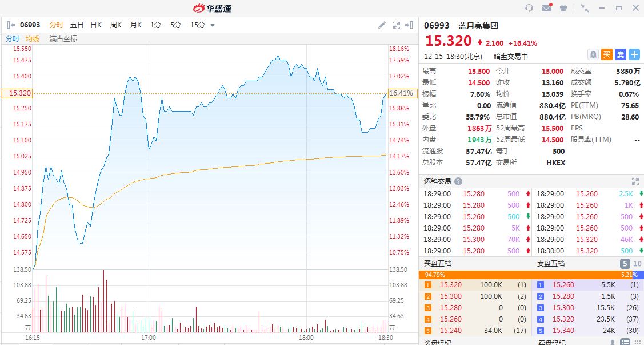Switch order book to 10 levels

(x=637, y=263)
